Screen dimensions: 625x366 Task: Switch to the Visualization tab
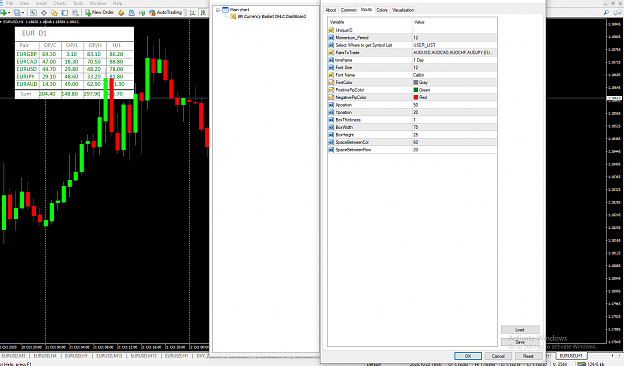403,10
